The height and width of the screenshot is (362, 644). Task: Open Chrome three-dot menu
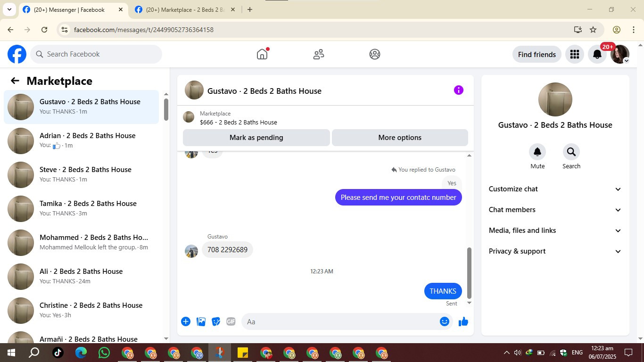(634, 30)
